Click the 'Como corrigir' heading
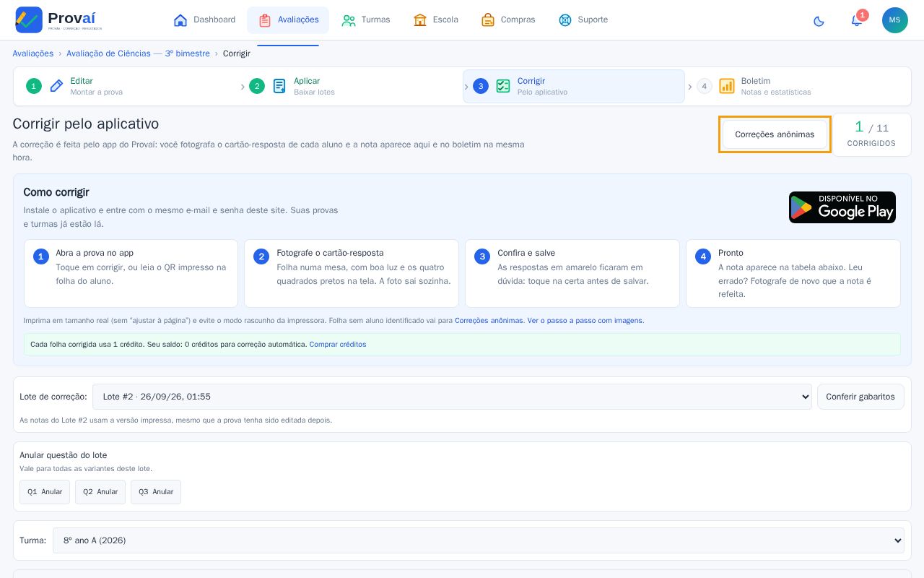Viewport: 924px width, 578px height. tap(56, 192)
